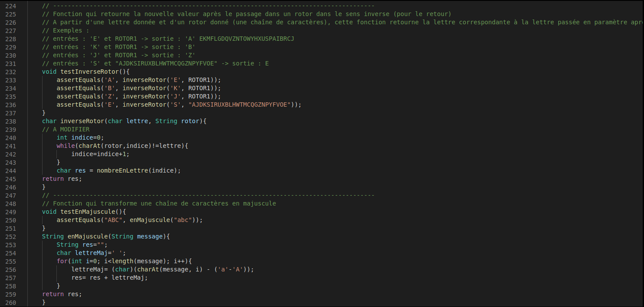The image size is (644, 307).
Task: Click the 'int indice=0;' declaration
Action: pyautogui.click(x=80, y=137)
